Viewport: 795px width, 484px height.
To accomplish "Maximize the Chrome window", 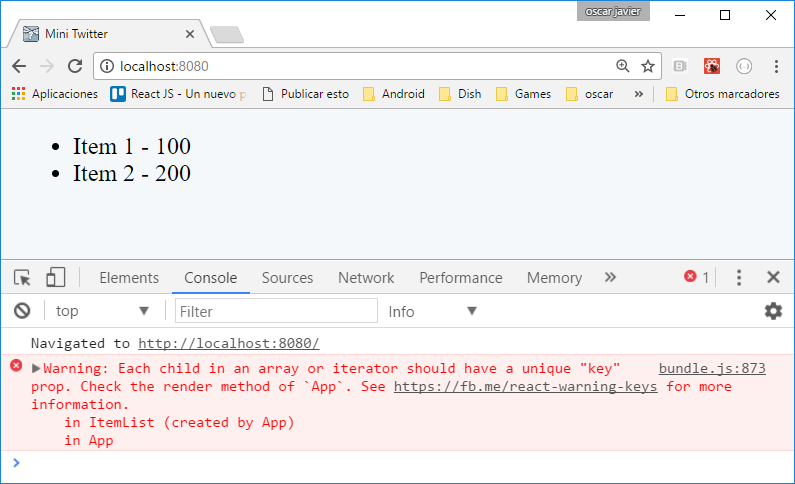I will click(725, 15).
